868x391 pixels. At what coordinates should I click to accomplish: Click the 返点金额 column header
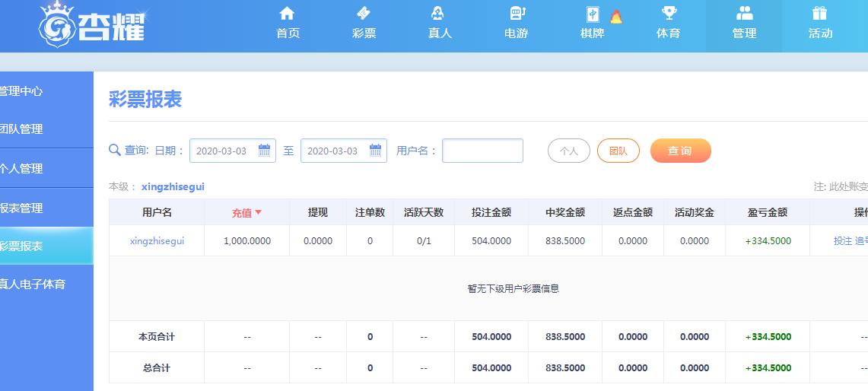point(633,212)
